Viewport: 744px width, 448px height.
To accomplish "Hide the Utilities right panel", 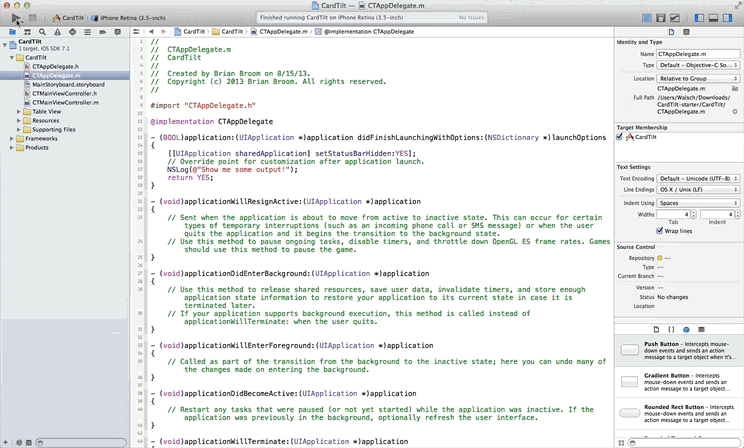I will pos(727,18).
